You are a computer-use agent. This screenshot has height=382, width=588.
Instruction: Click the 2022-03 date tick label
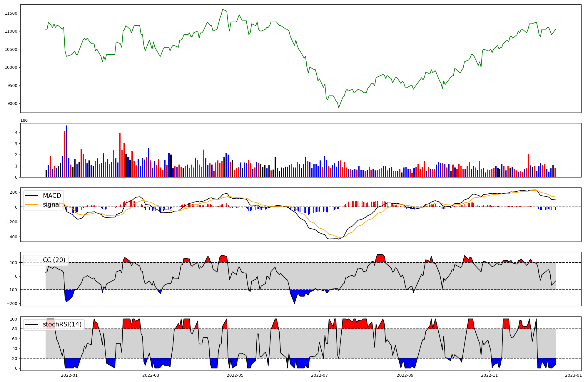[x=151, y=375]
